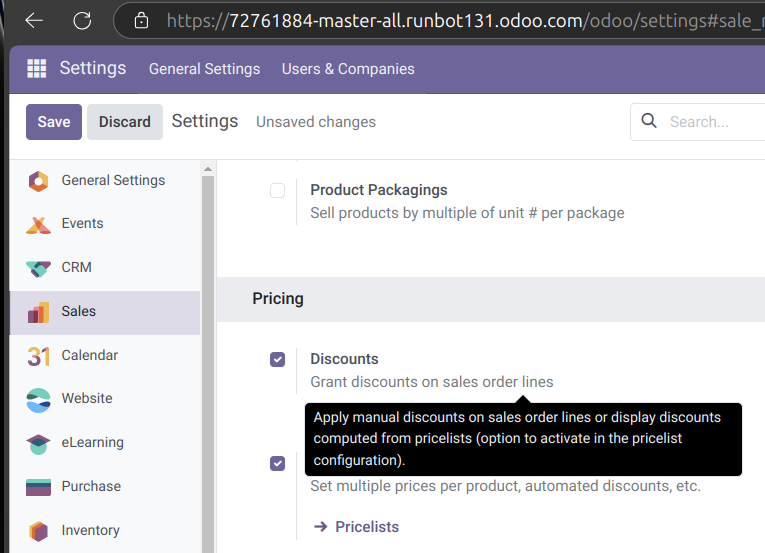Open the General Settings top menu

[204, 69]
